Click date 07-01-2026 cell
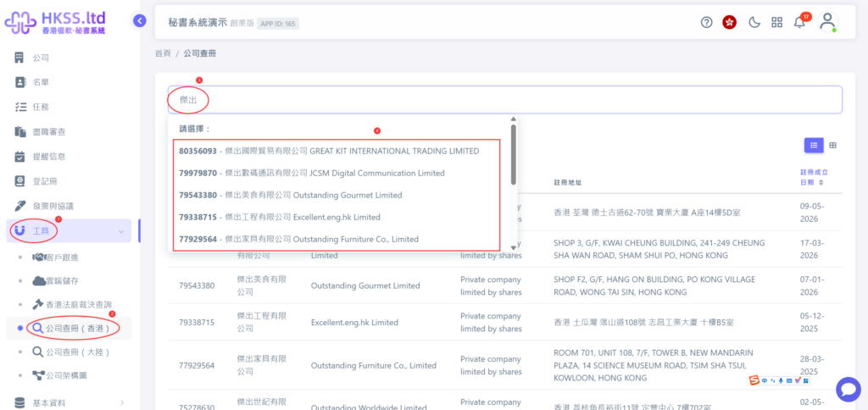 (x=813, y=285)
